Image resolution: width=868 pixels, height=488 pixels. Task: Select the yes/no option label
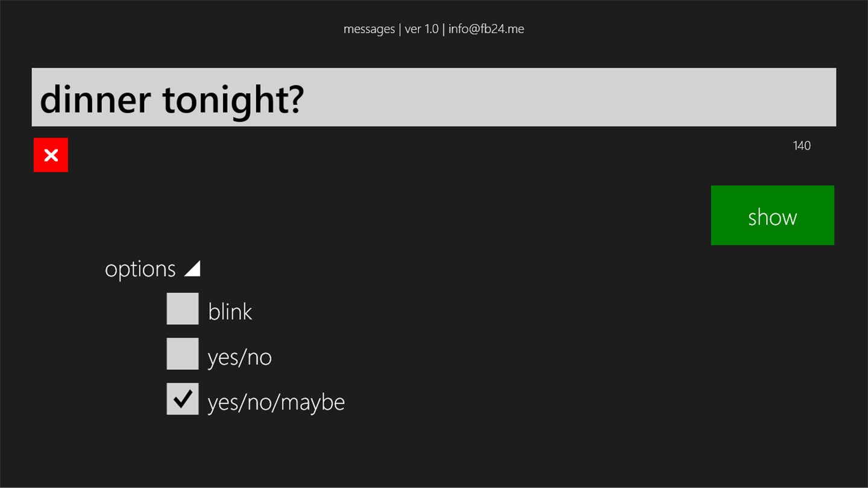tap(239, 357)
